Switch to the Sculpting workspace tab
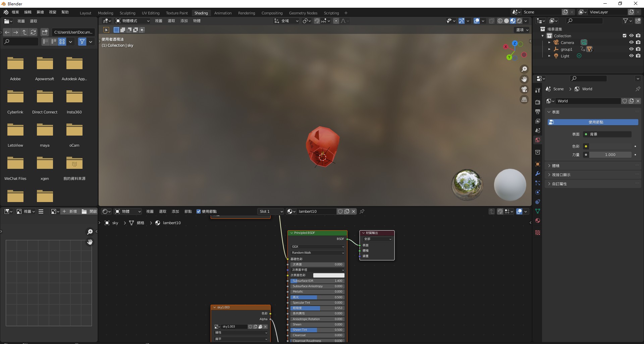The width and height of the screenshot is (644, 344). [x=127, y=13]
